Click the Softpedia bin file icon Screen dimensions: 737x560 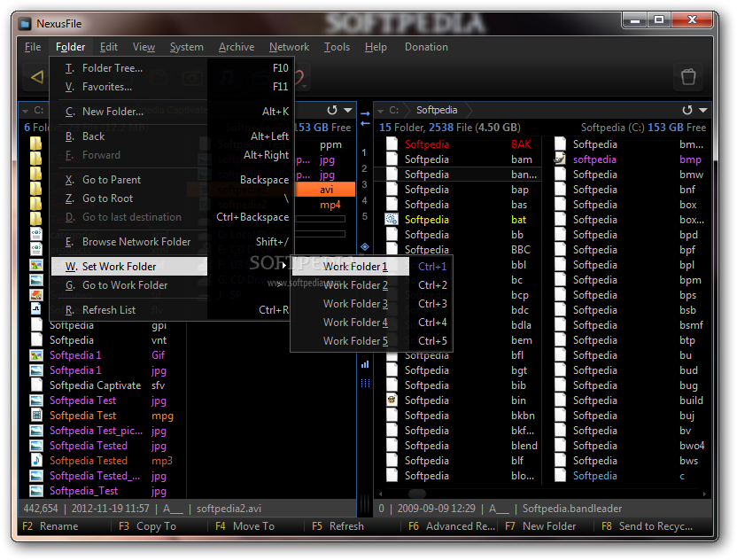coord(392,401)
